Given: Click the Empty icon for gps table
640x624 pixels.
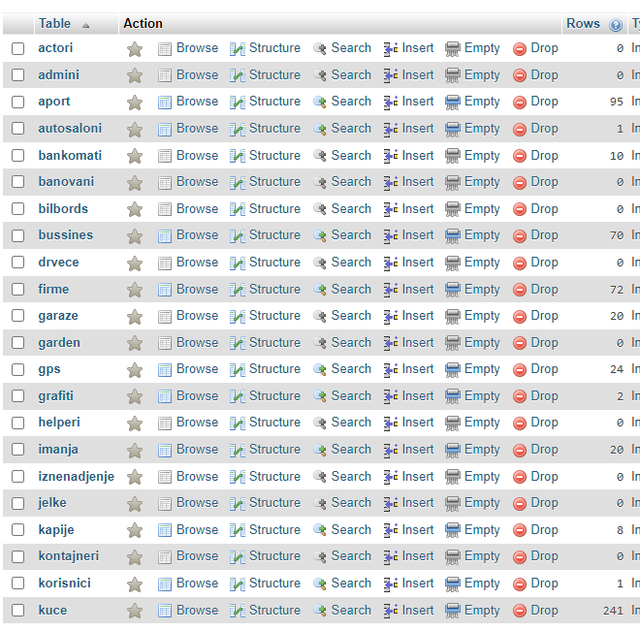Looking at the screenshot, I should pos(452,370).
